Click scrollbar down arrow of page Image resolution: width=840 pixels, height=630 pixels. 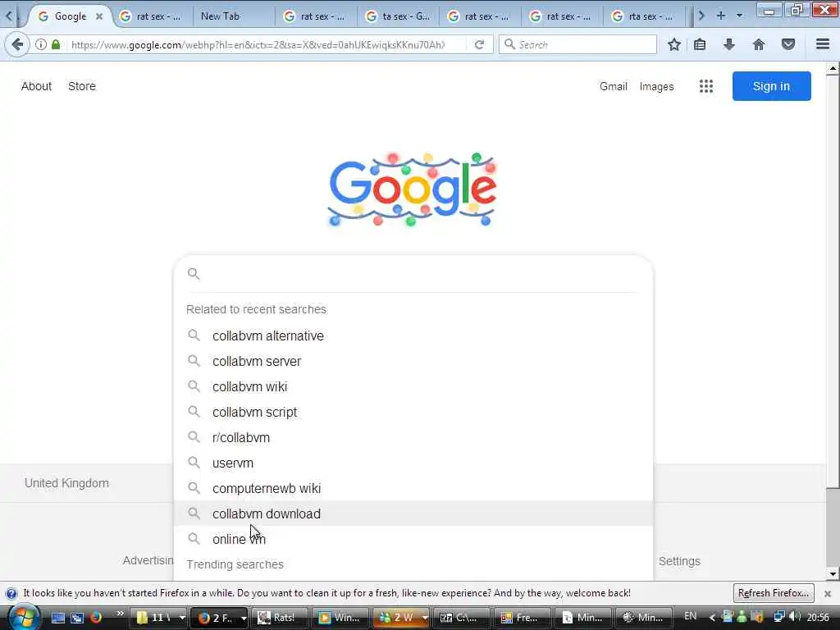[833, 574]
